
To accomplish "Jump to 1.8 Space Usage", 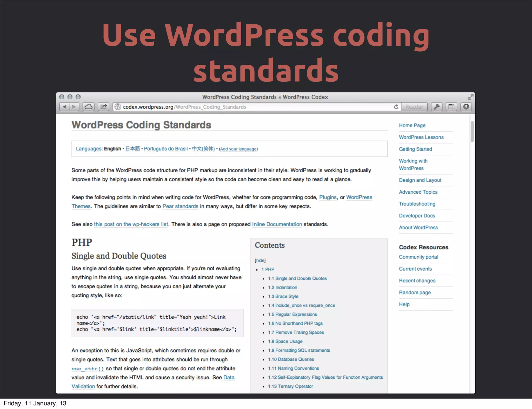I will click(285, 342).
